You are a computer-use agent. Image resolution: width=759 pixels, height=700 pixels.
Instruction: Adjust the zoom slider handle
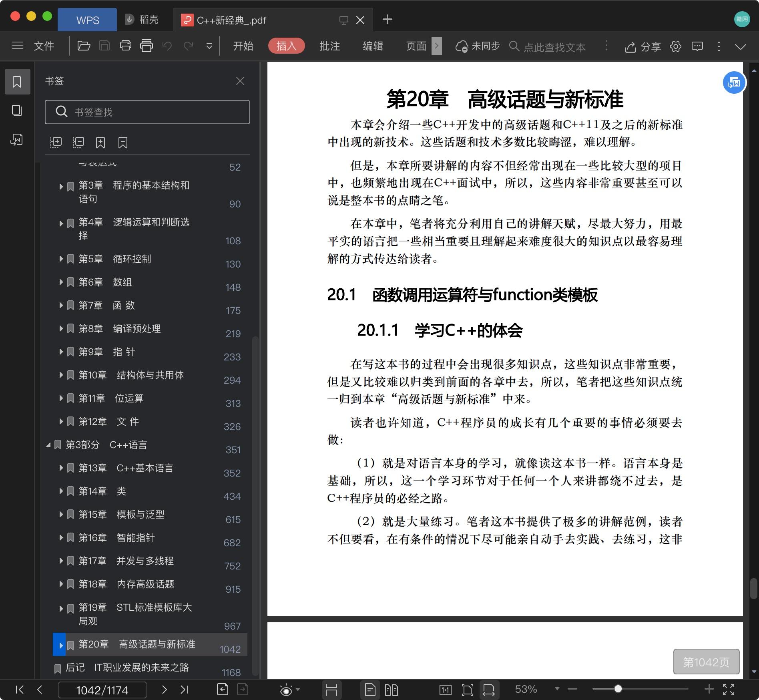618,689
